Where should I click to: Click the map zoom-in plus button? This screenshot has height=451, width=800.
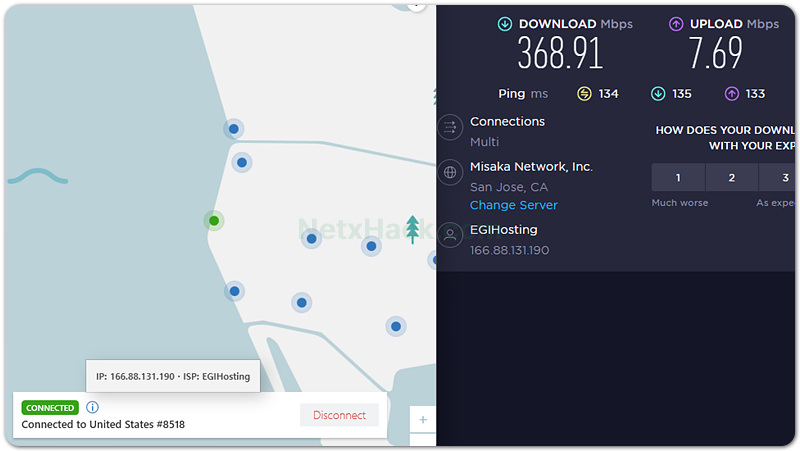pos(423,419)
